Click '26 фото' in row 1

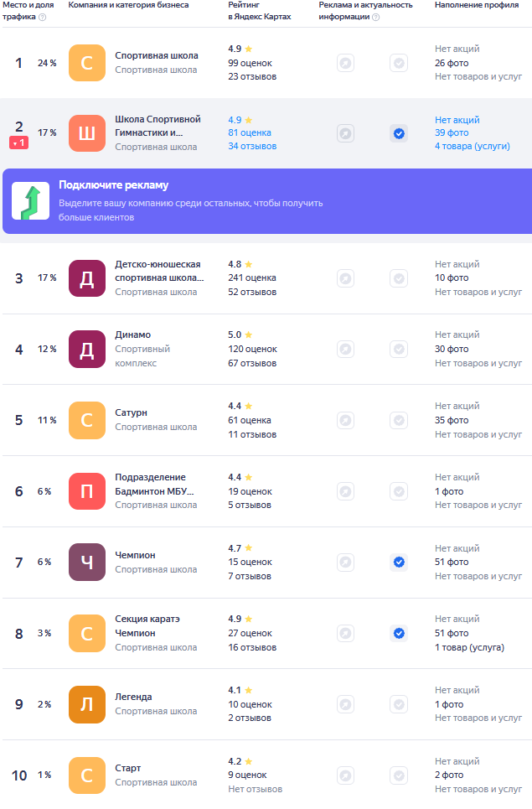click(452, 64)
